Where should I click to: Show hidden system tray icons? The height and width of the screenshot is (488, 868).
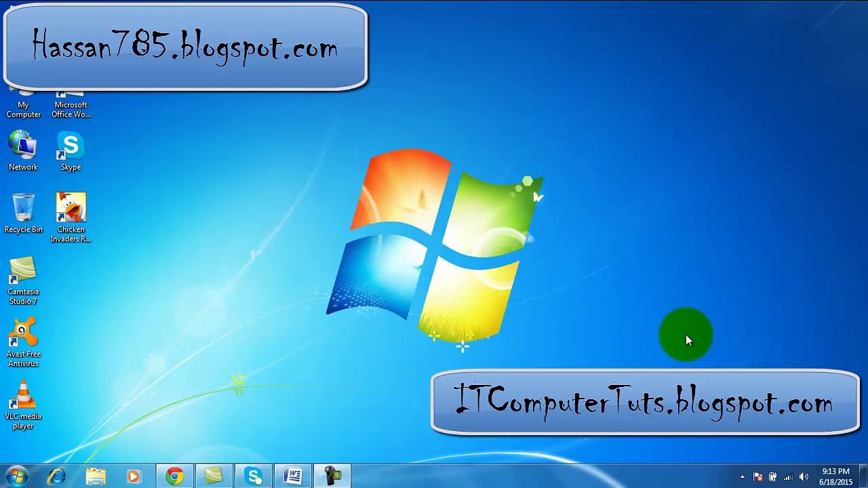(x=743, y=477)
